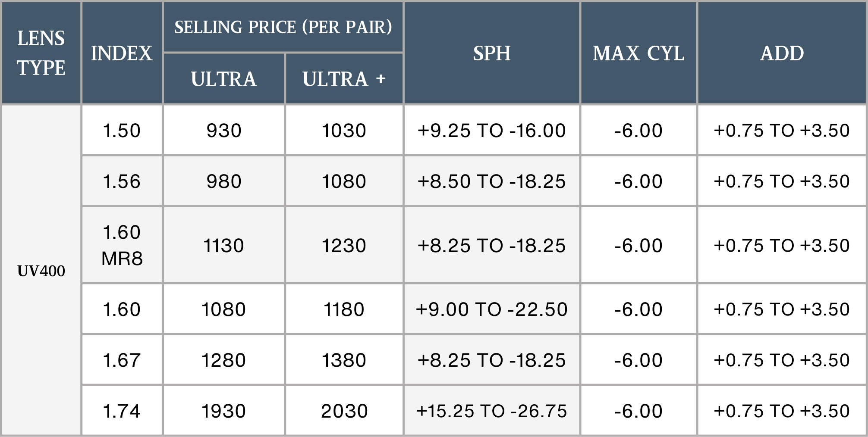Click the 2030 ULTRA + price
Image resolution: width=868 pixels, height=437 pixels.
(x=344, y=411)
